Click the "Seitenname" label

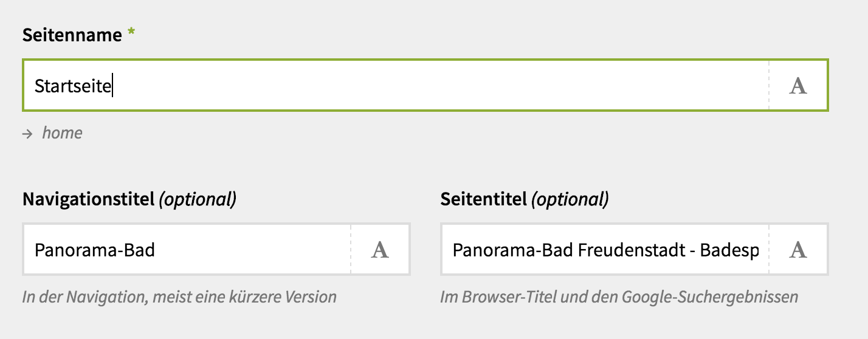pos(72,35)
